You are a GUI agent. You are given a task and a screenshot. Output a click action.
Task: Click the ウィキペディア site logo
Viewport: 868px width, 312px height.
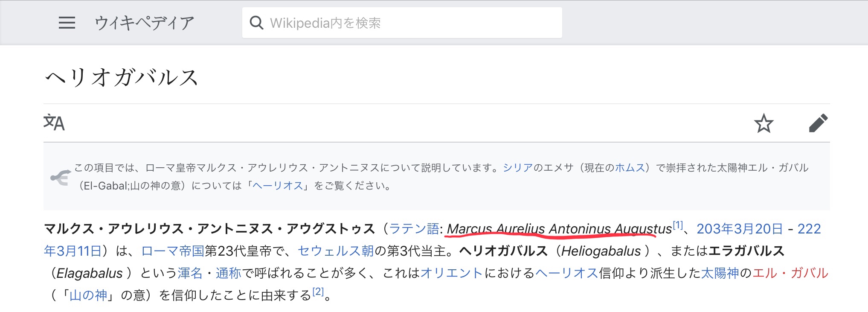coord(144,23)
